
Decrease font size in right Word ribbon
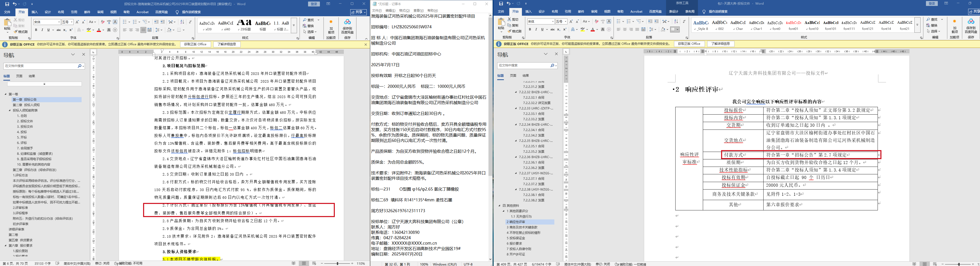click(x=577, y=21)
